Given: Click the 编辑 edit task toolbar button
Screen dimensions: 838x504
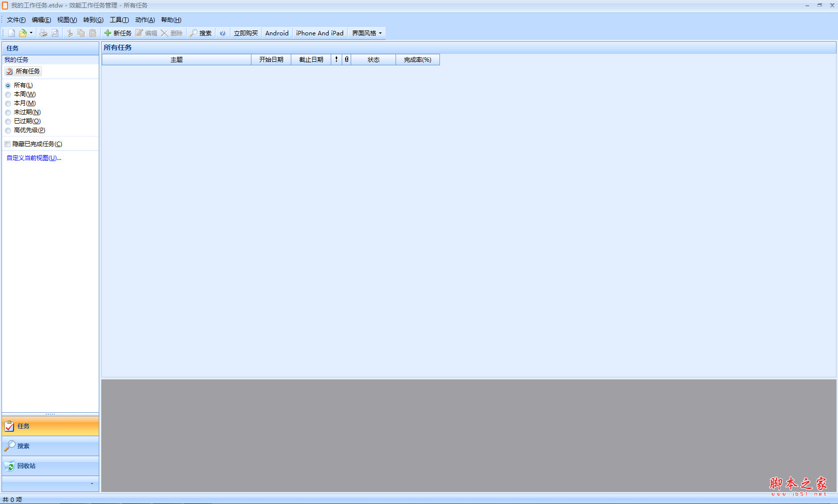Looking at the screenshot, I should click(x=146, y=33).
